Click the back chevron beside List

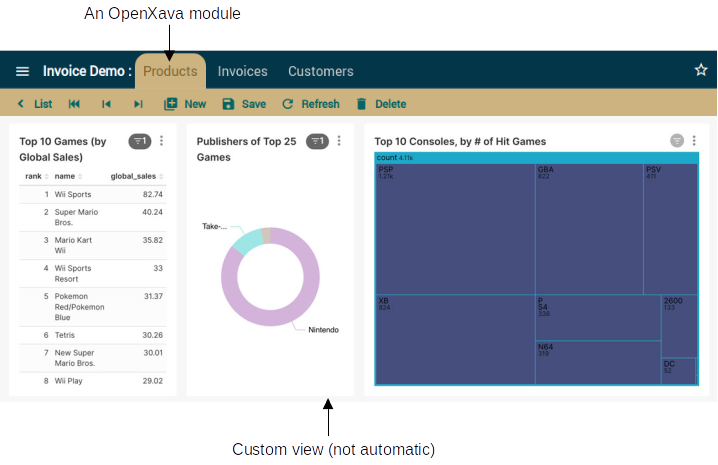coord(21,104)
